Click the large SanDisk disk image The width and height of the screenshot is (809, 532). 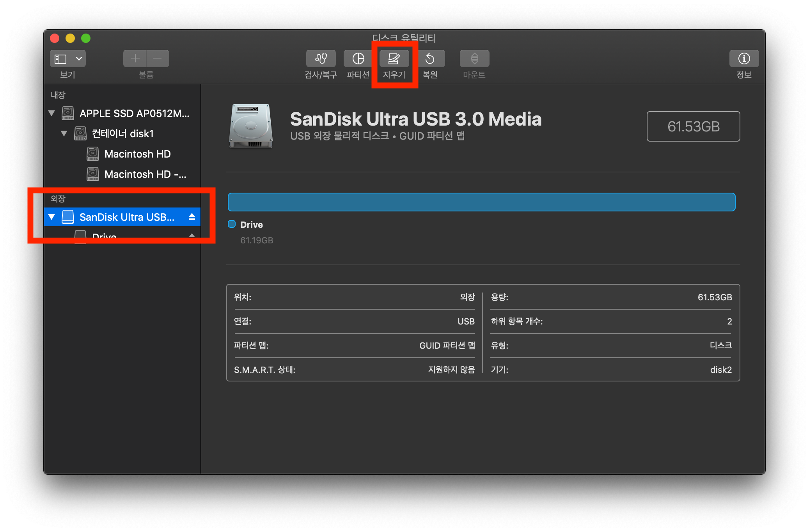tap(250, 126)
